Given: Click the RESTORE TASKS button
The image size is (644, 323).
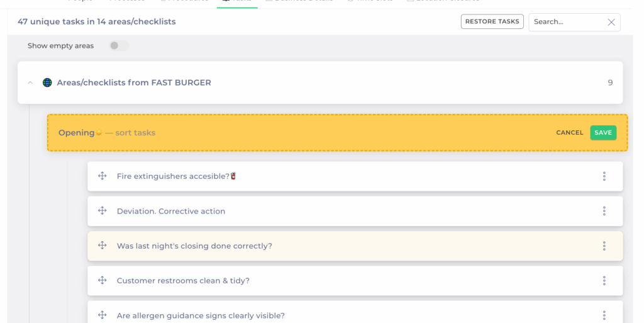Looking at the screenshot, I should (492, 21).
